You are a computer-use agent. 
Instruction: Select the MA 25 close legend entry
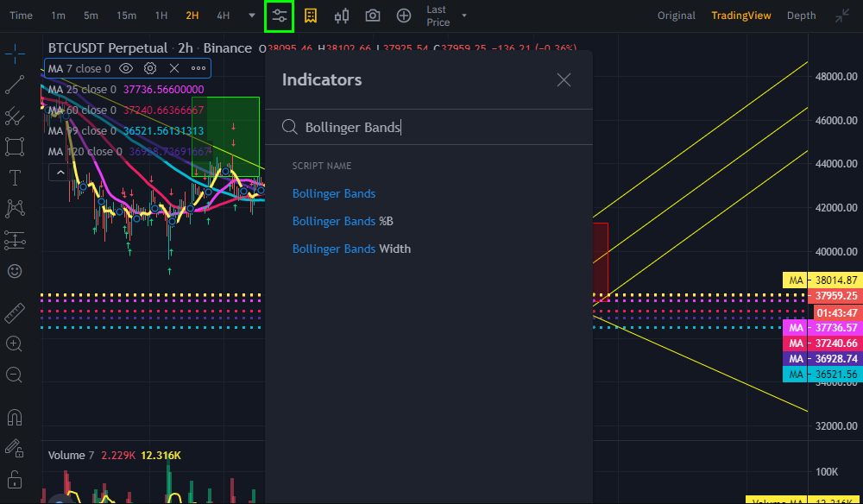pos(82,89)
